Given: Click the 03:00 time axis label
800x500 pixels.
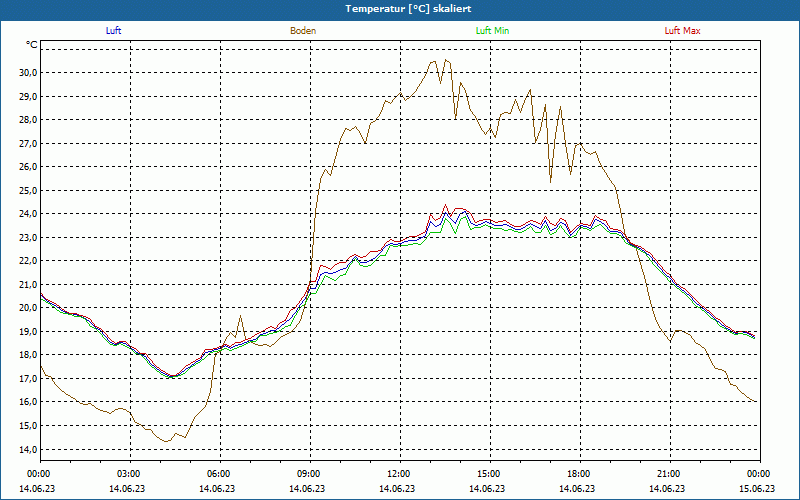Looking at the screenshot, I should pyautogui.click(x=128, y=474).
